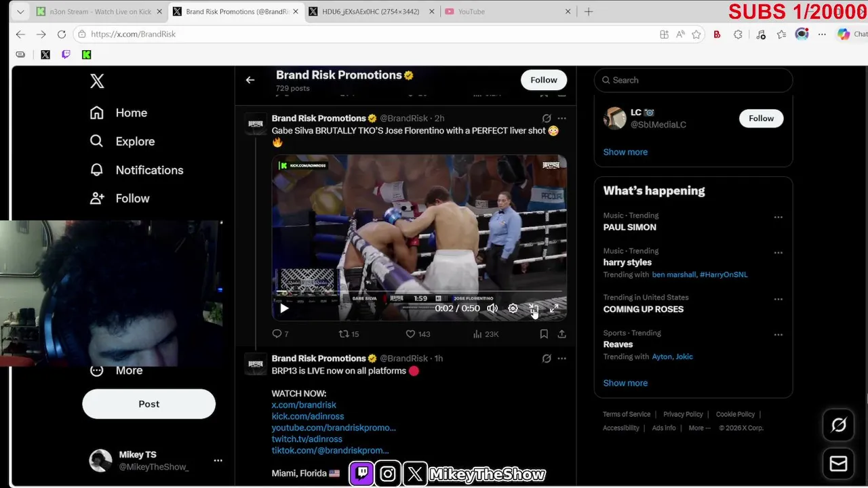This screenshot has width=868, height=488.
Task: Open Follow in sidebar
Action: click(120, 199)
